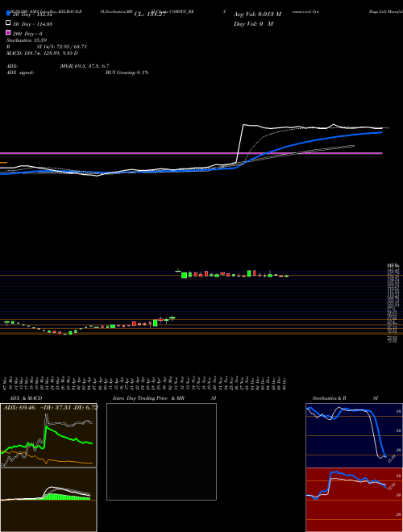The image size is (403, 532).
Task: Select the 'Stochastics: 15.59' value line
Action: pyautogui.click(x=27, y=40)
